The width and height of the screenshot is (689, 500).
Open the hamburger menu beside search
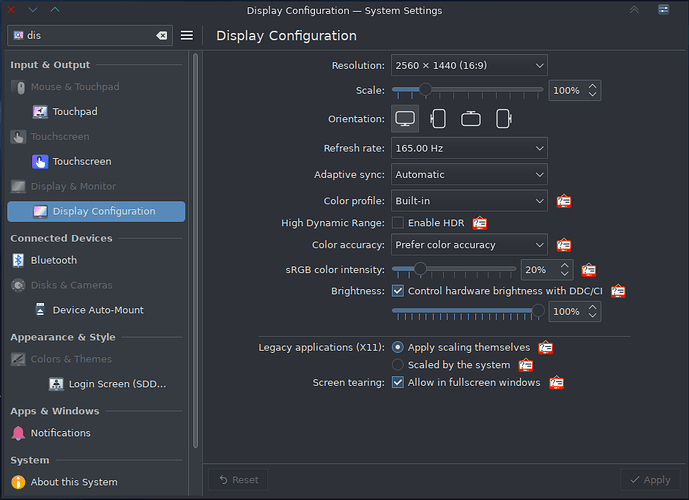coord(187,35)
